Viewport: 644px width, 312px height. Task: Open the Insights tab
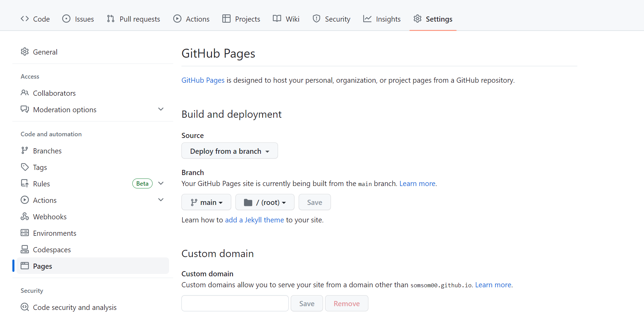point(382,19)
